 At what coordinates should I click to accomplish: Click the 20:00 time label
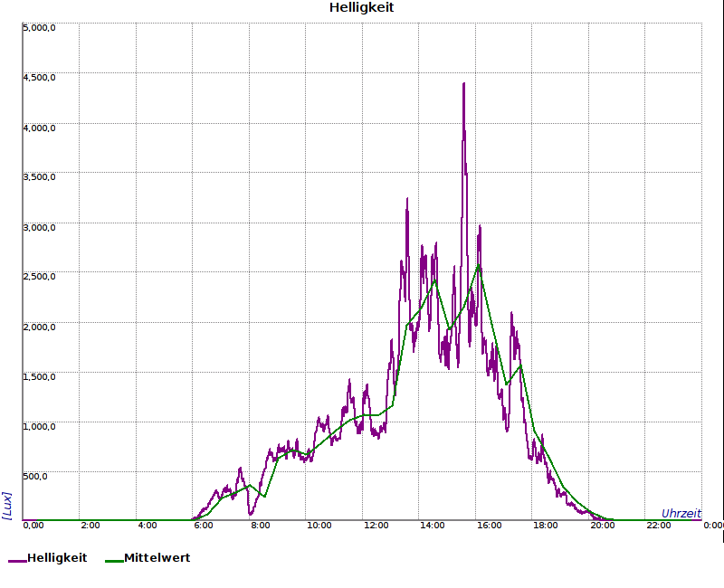point(602,526)
